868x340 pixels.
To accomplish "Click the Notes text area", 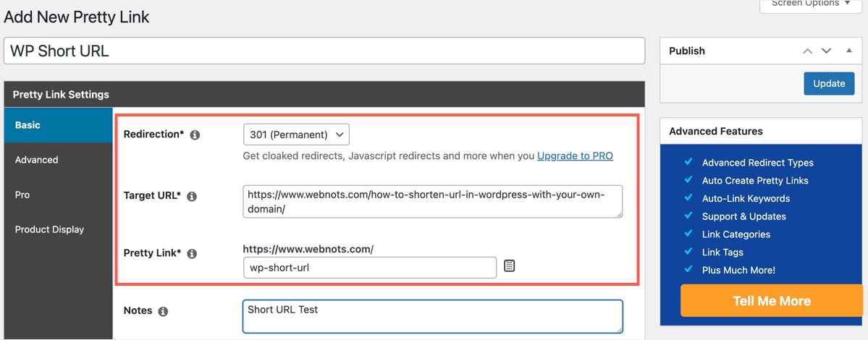I will pyautogui.click(x=432, y=317).
